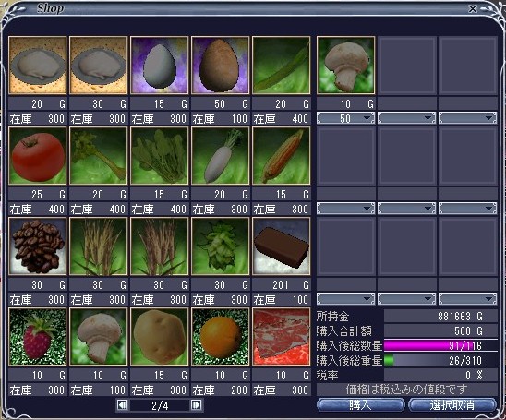Click the 選択取消 cancel selection button
Image resolution: width=506 pixels, height=420 pixels.
point(452,405)
